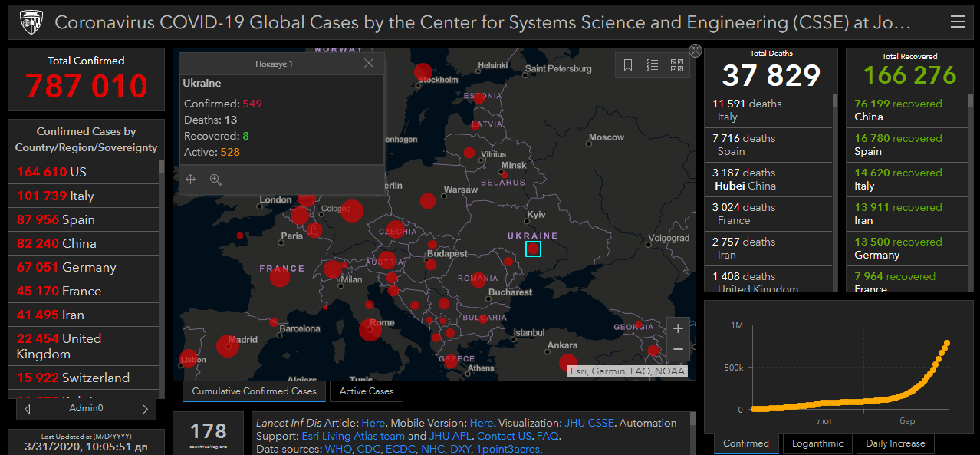This screenshot has height=455, width=980.
Task: Open the basemap gallery grid icon
Action: (x=677, y=65)
